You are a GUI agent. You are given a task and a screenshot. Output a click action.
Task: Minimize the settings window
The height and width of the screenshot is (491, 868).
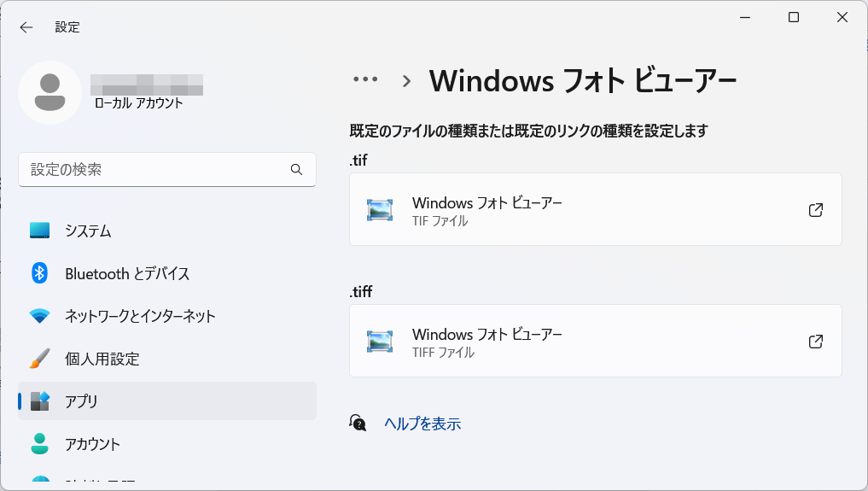745,17
